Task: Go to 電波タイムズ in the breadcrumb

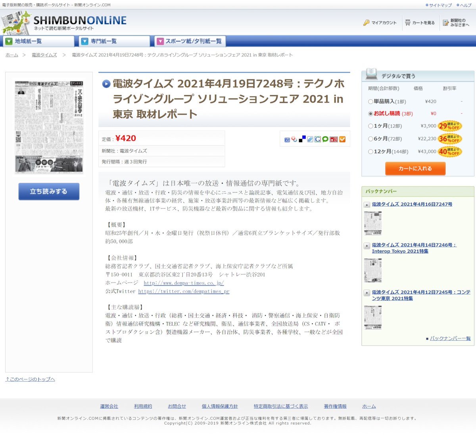Action: point(44,55)
